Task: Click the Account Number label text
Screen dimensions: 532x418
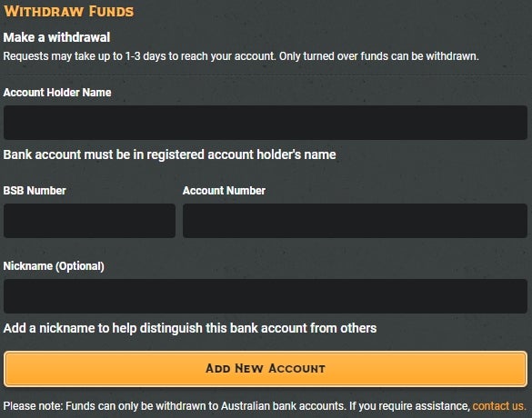Action: (224, 191)
